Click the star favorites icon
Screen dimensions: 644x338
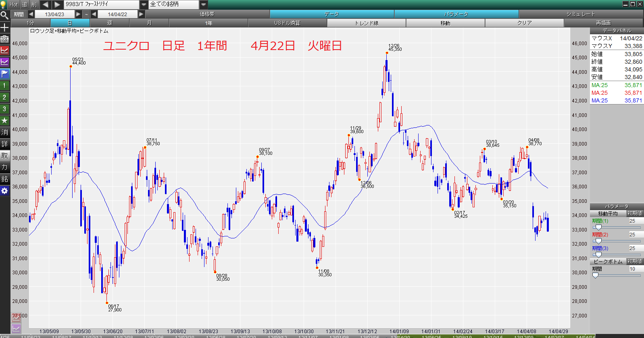click(x=4, y=121)
